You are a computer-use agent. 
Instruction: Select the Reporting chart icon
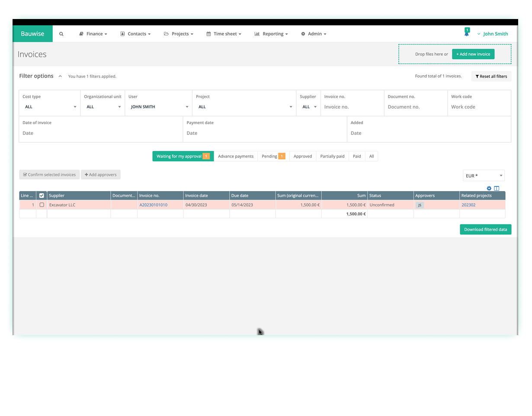(256, 33)
